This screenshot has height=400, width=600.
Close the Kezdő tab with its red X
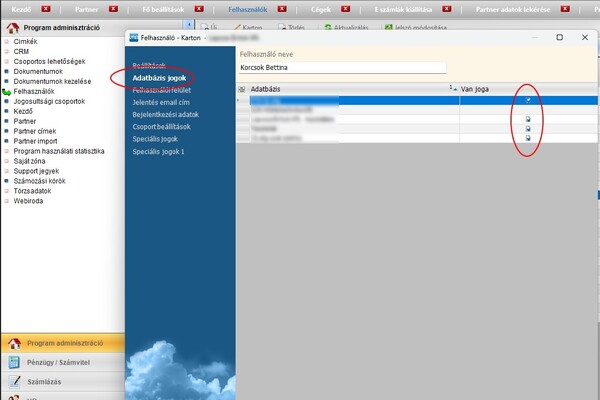pyautogui.click(x=46, y=9)
